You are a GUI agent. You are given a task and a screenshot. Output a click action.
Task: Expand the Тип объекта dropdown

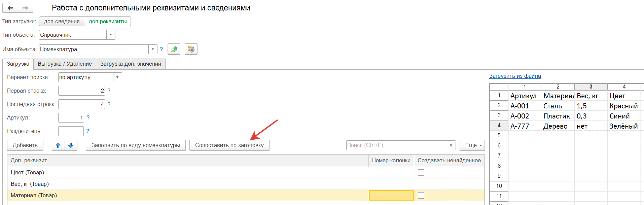pyautogui.click(x=111, y=35)
